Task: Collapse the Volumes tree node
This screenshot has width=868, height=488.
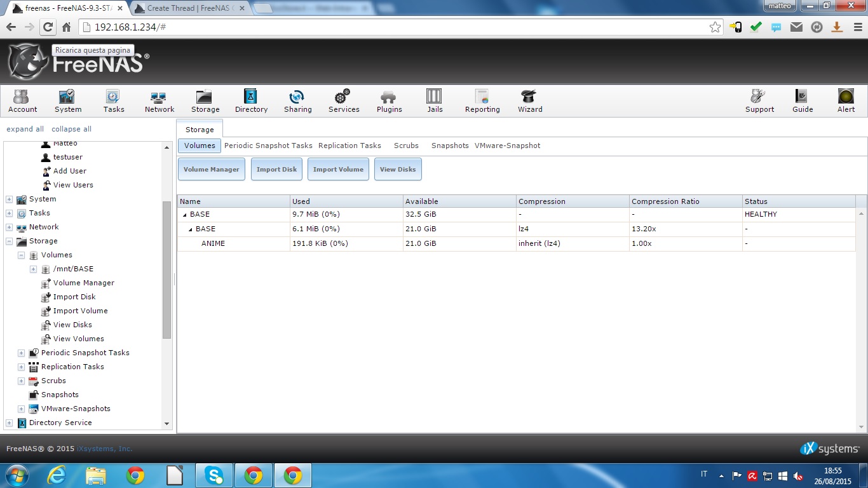Action: (21, 255)
